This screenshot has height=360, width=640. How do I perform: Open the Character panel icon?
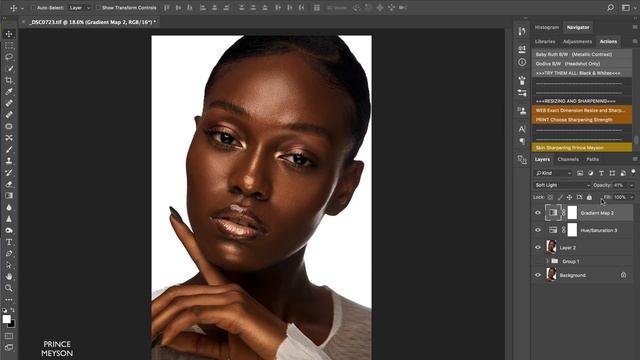522,129
